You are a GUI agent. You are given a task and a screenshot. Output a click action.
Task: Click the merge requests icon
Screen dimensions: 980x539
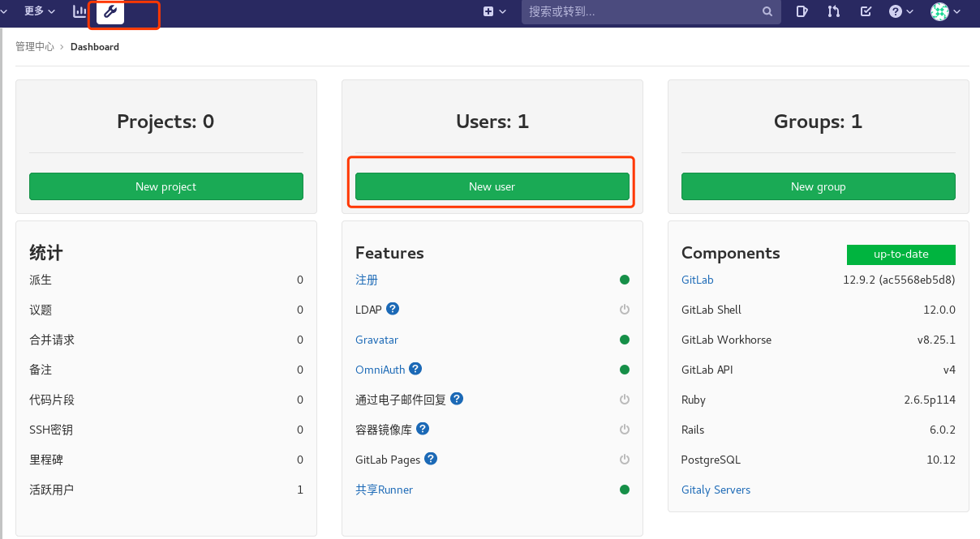[x=833, y=11]
